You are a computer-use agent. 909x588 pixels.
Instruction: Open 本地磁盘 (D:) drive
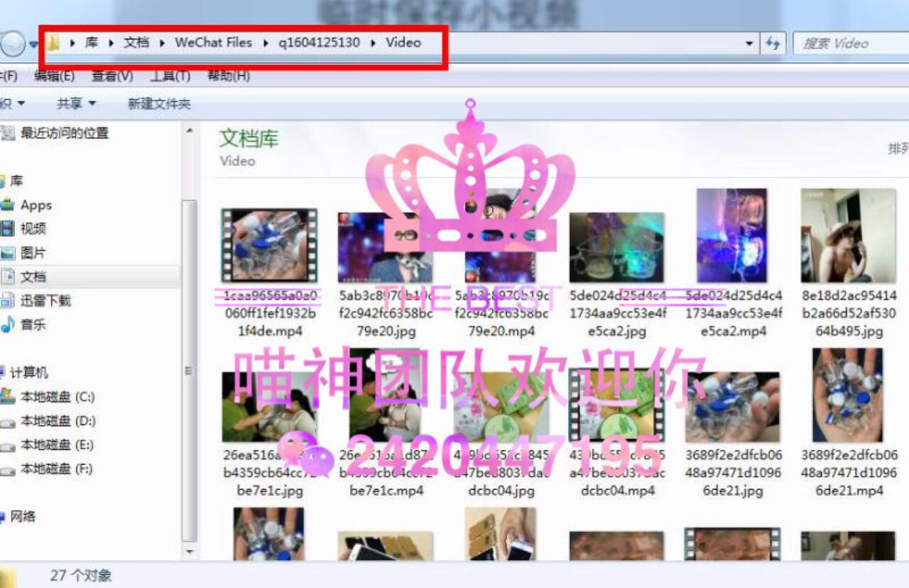click(58, 420)
